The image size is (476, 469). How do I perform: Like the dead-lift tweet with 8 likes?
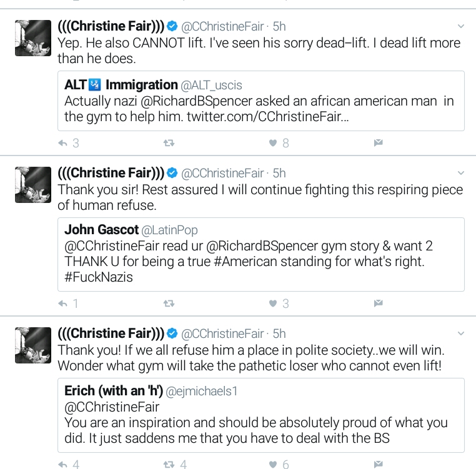tap(273, 143)
